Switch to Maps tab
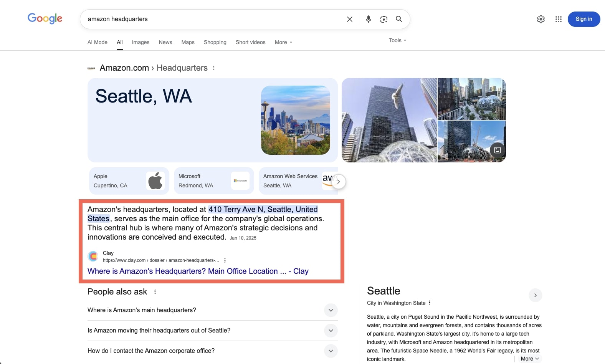Image resolution: width=605 pixels, height=364 pixels. tap(188, 42)
